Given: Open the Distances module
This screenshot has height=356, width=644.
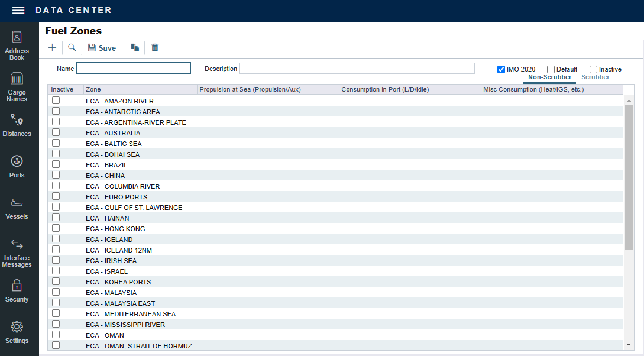Looking at the screenshot, I should pos(17,125).
